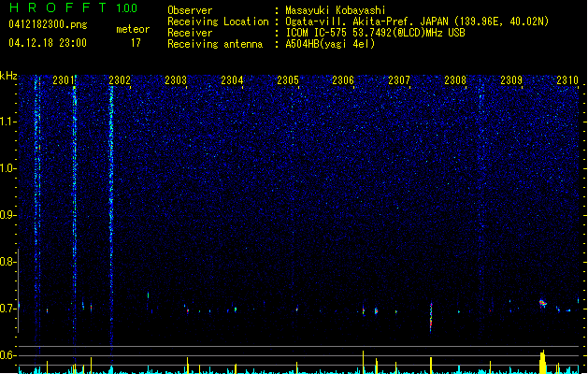588x374 pixels.
Task: Click the bright echo blob after 2309
Action: (x=542, y=303)
